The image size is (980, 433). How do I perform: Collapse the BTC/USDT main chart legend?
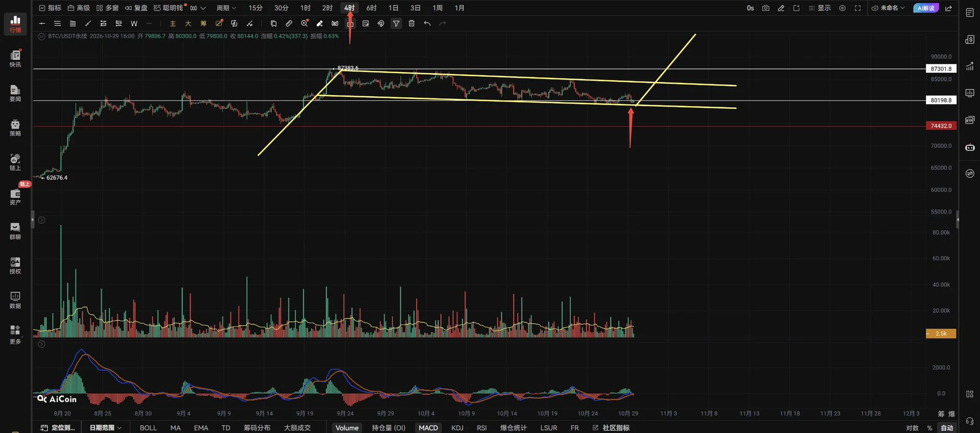pos(41,36)
